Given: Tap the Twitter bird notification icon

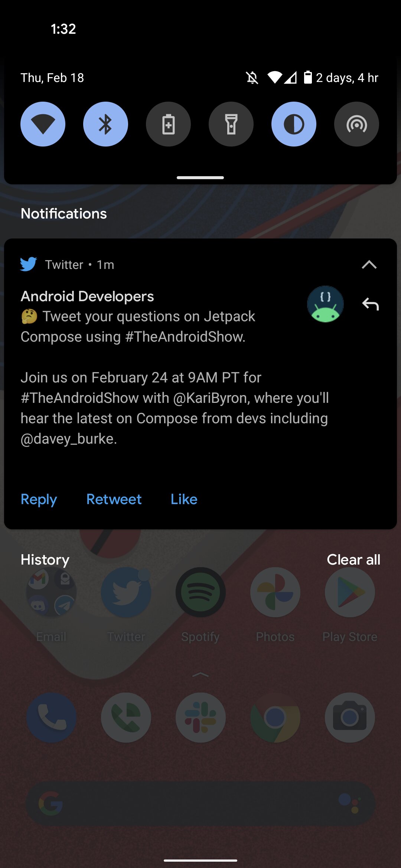Looking at the screenshot, I should coord(29,264).
